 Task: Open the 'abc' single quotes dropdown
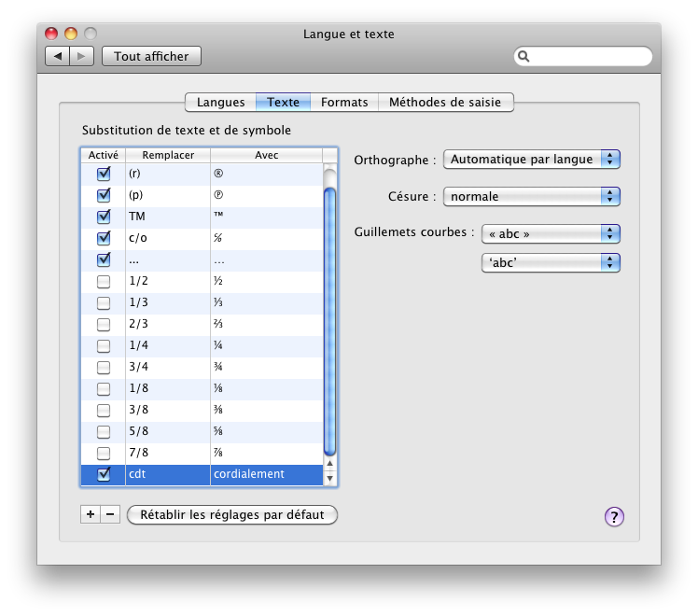click(551, 262)
